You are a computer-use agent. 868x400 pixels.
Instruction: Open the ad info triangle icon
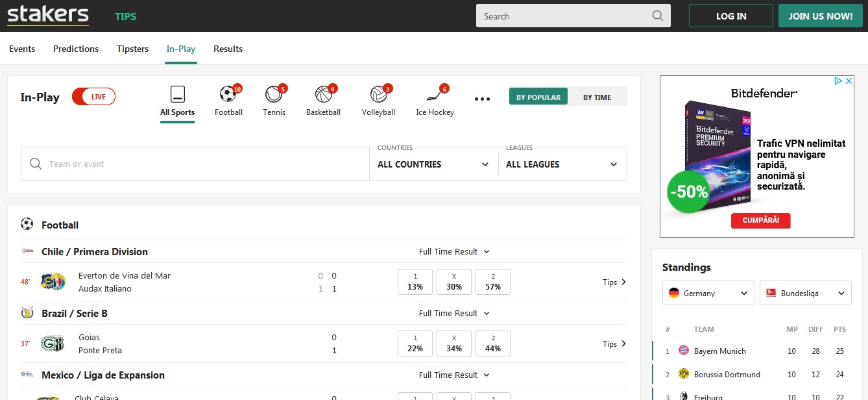pyautogui.click(x=839, y=81)
